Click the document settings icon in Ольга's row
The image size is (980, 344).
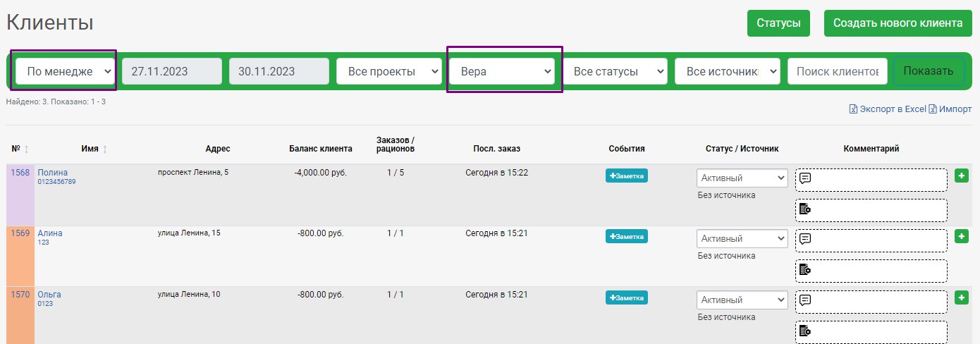pyautogui.click(x=805, y=331)
